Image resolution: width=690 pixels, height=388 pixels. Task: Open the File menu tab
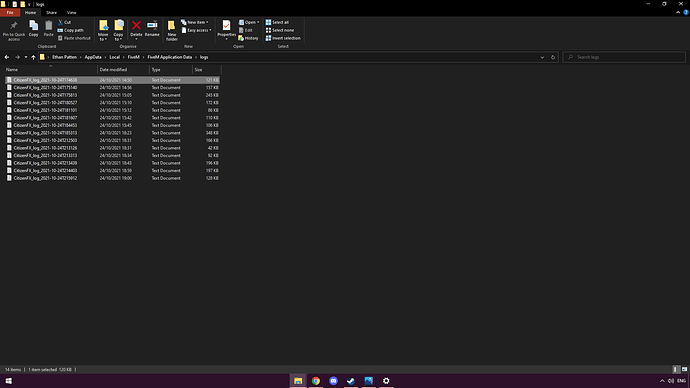point(10,13)
